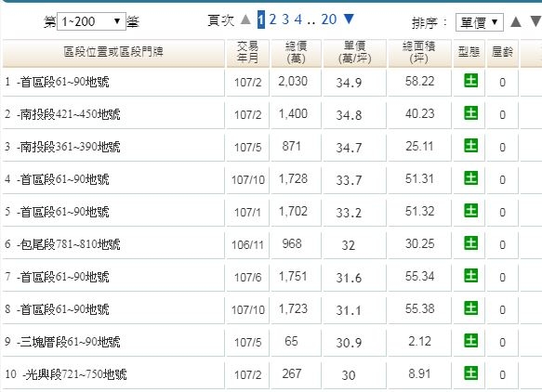542x392 pixels.
Task: Go to next page with blue down triangle
Action: coord(350,19)
